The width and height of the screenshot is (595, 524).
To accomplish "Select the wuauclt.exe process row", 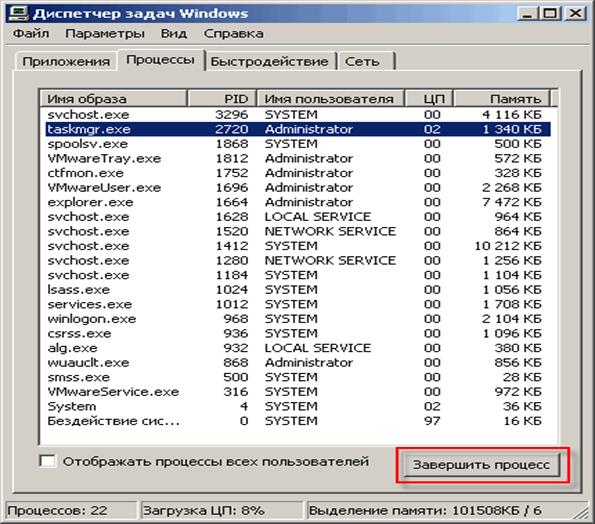I will (x=298, y=363).
